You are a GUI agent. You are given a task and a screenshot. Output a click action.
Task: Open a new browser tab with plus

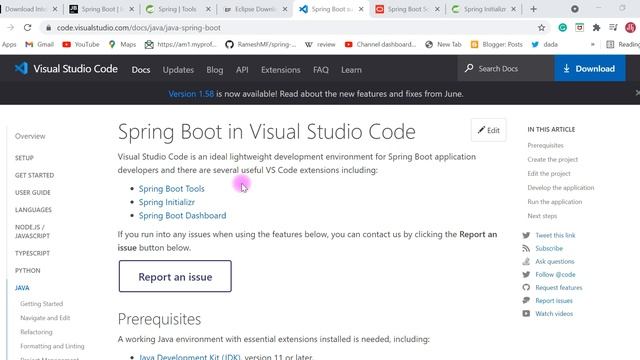click(x=533, y=9)
